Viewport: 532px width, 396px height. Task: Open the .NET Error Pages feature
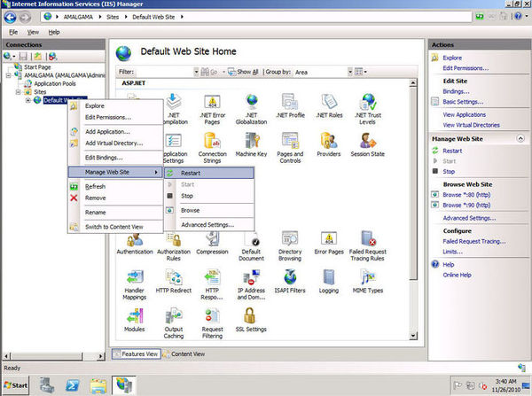coord(212,110)
